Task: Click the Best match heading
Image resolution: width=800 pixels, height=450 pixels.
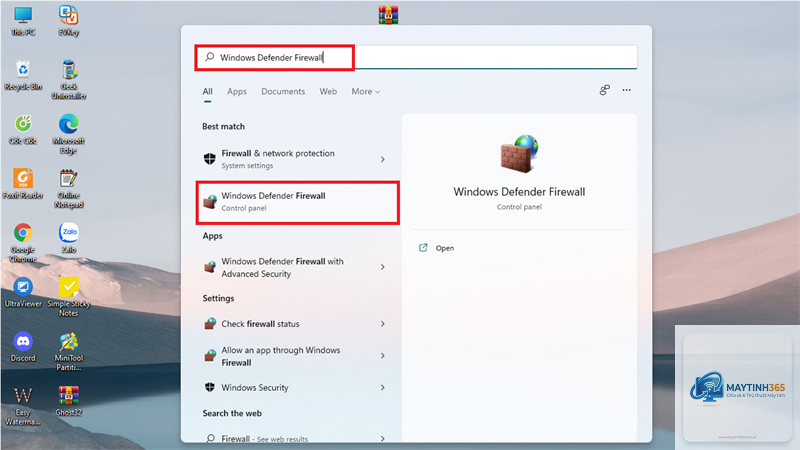Action: [x=223, y=127]
